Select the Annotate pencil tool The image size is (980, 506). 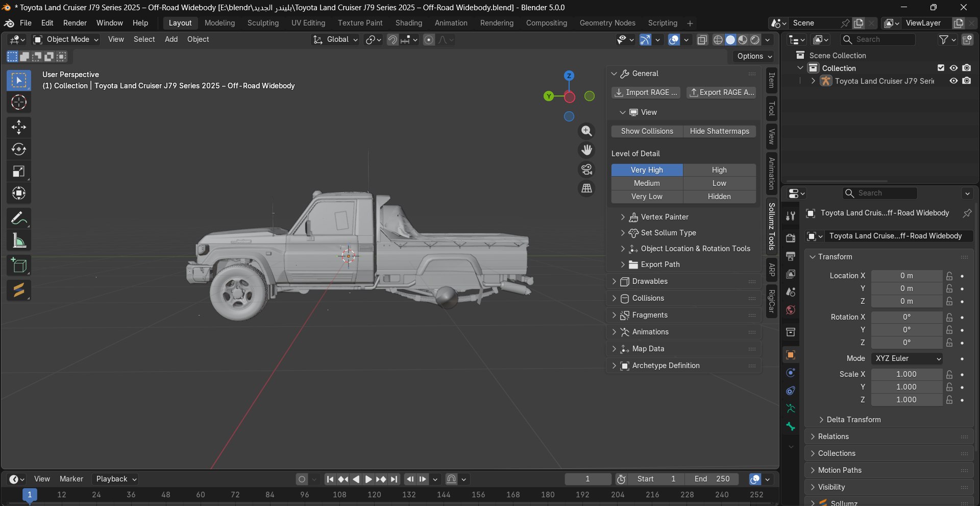pos(19,218)
